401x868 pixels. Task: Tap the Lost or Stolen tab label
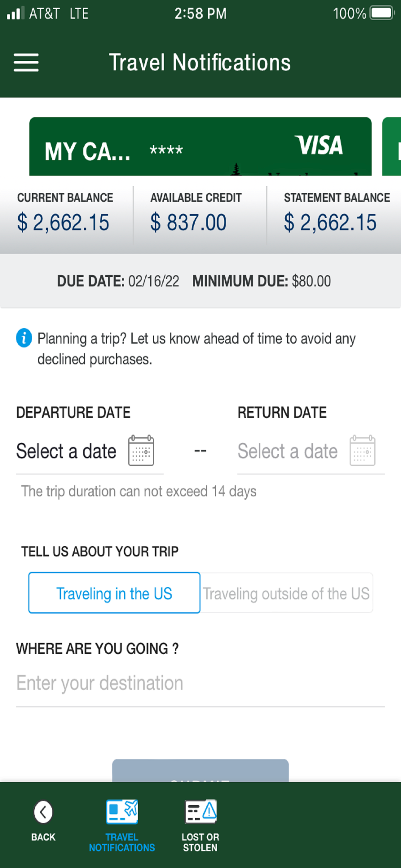pyautogui.click(x=200, y=842)
